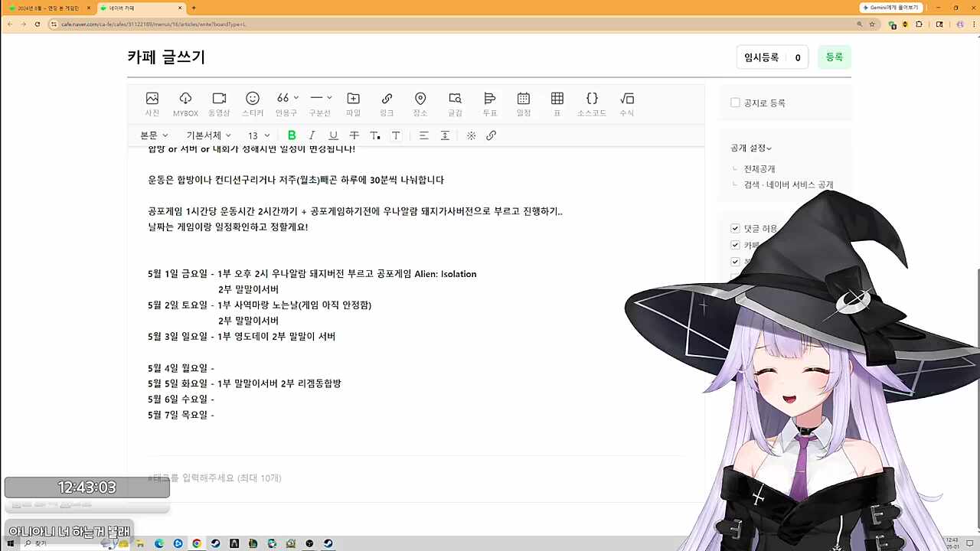Toggle the third checkbox under 댓글 허용

pos(735,262)
